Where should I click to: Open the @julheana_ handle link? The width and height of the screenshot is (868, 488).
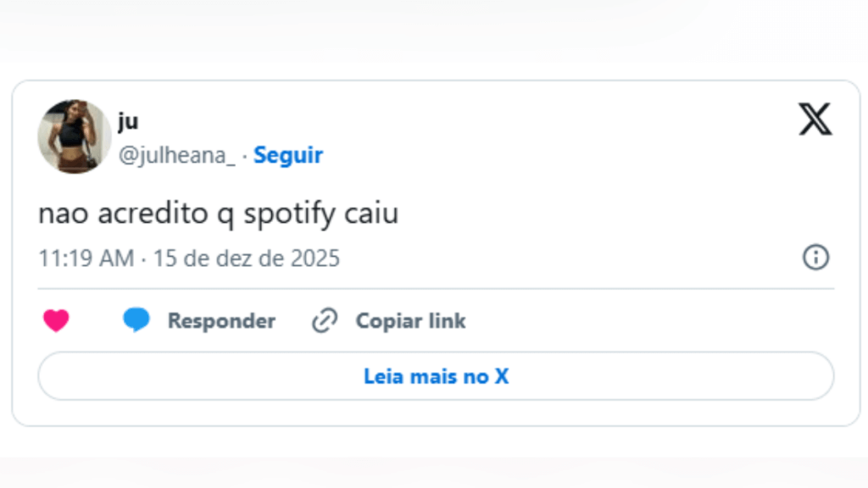pyautogui.click(x=176, y=156)
